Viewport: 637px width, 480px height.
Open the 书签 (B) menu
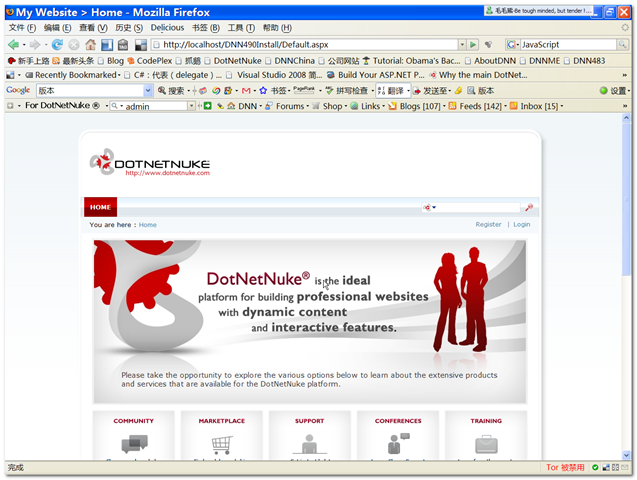click(206, 28)
